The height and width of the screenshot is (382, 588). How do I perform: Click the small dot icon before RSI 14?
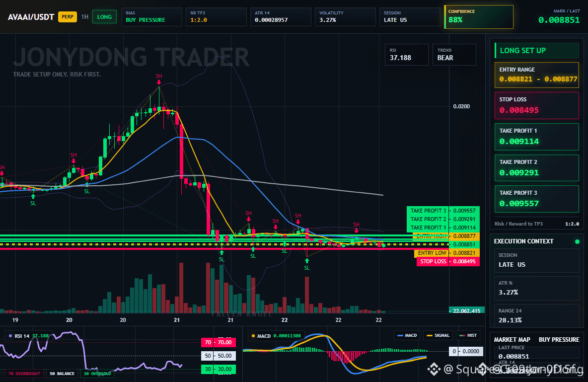(10, 336)
